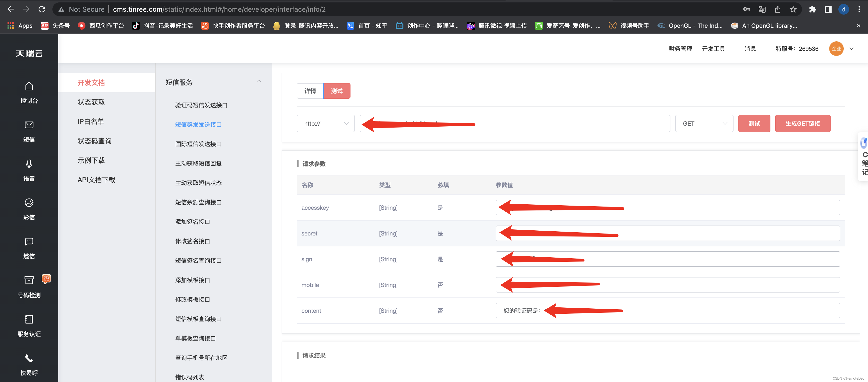Switch to the 详情 tab

tap(310, 91)
